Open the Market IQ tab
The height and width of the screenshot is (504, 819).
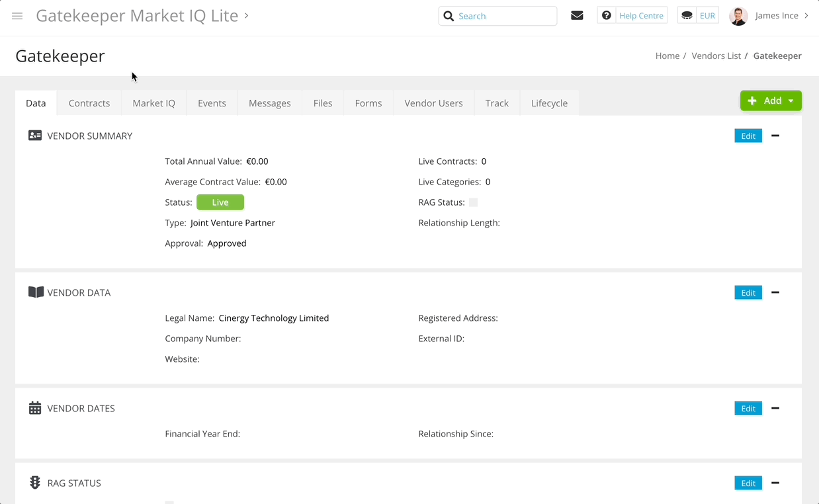pyautogui.click(x=153, y=103)
